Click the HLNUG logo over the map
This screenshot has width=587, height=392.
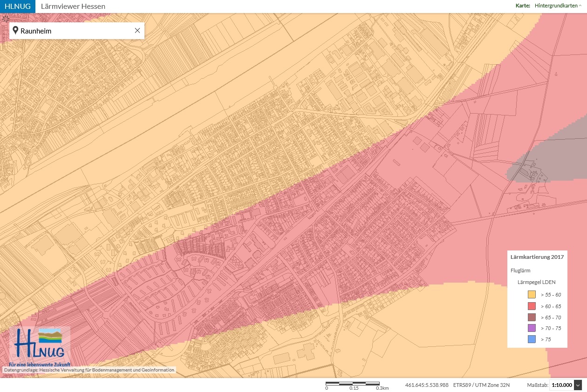40,347
